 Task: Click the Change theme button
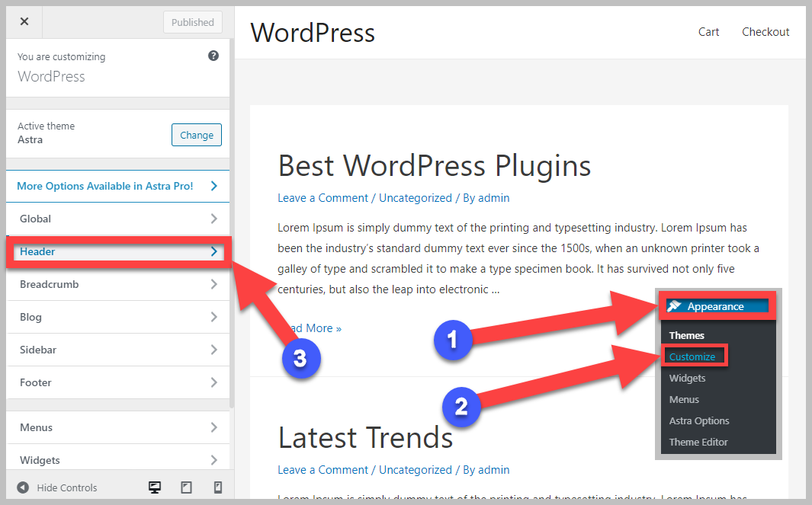(197, 135)
